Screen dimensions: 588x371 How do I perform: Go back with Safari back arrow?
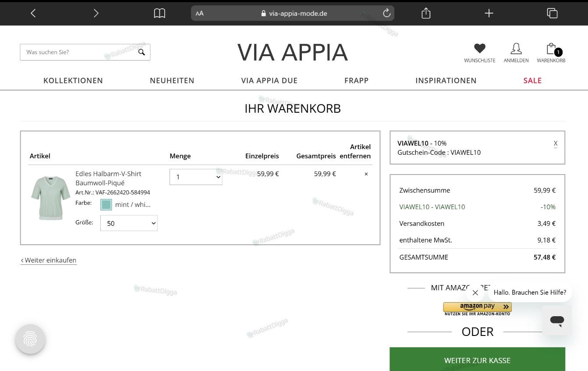(x=33, y=13)
